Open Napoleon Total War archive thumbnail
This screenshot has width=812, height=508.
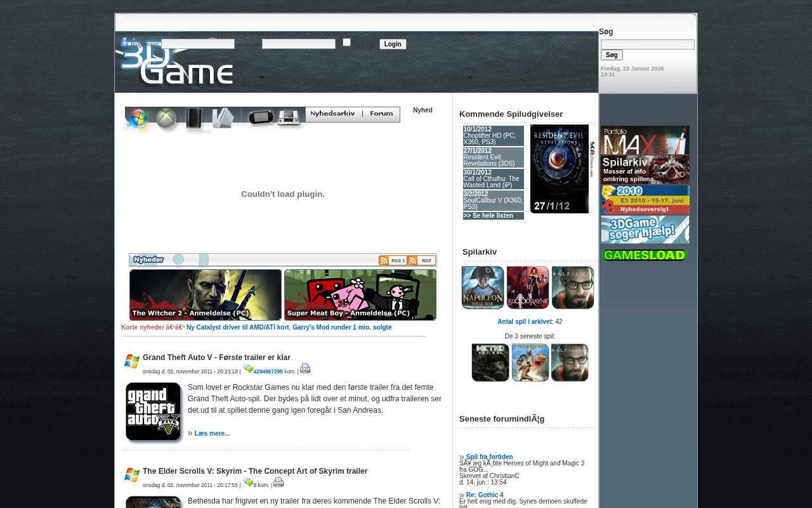pyautogui.click(x=483, y=288)
